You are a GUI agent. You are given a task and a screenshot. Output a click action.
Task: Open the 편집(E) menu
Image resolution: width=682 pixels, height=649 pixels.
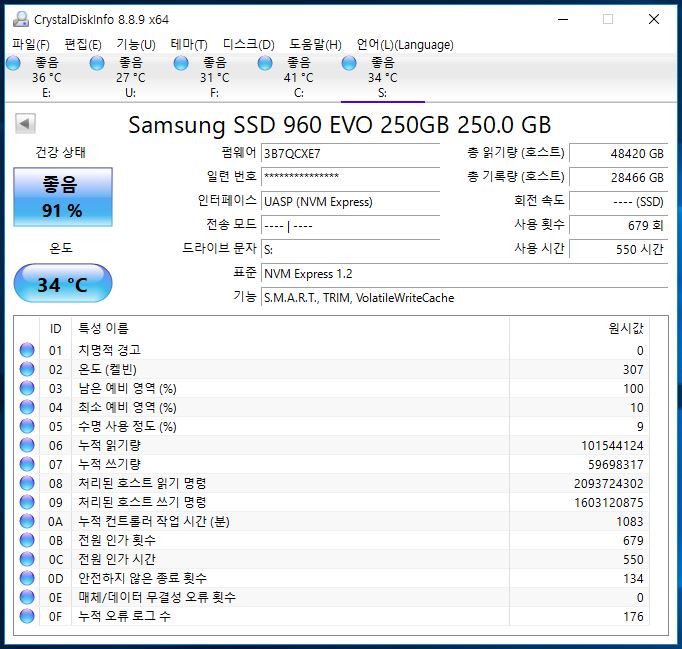pos(83,44)
